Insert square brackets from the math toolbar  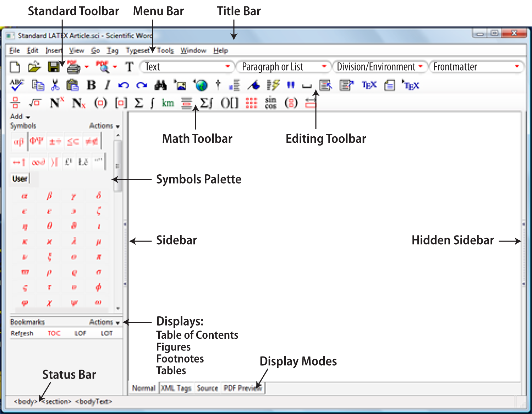(x=121, y=103)
